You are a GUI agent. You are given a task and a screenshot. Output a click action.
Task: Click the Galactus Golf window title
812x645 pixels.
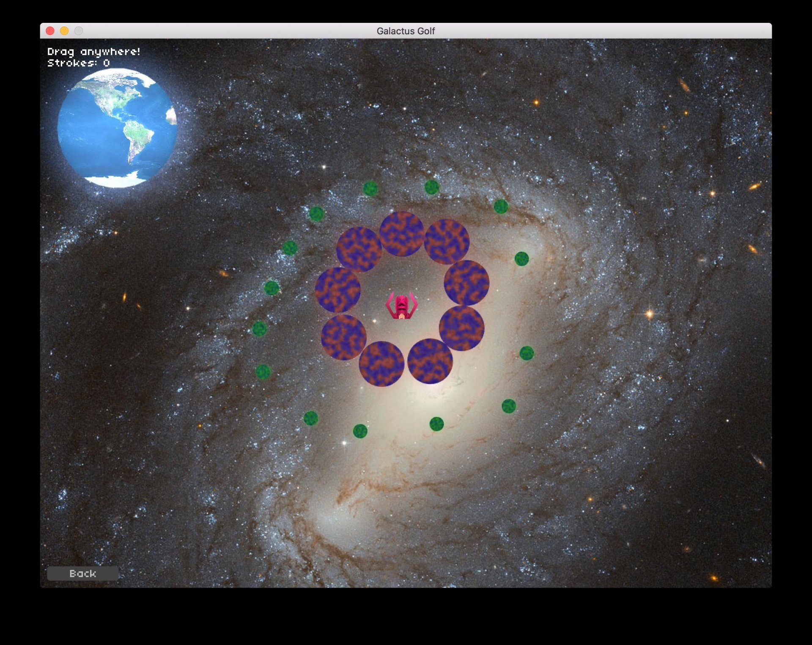pos(406,31)
